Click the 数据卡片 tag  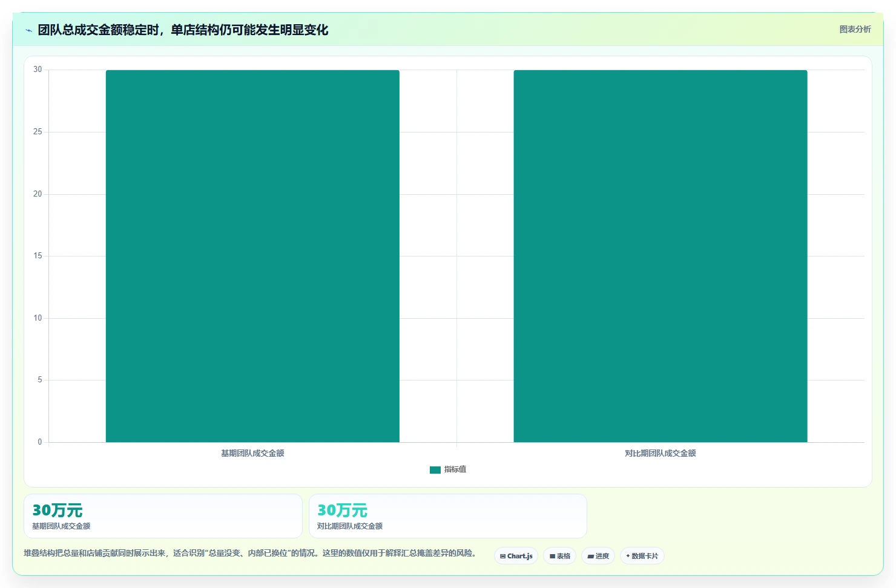pyautogui.click(x=642, y=556)
